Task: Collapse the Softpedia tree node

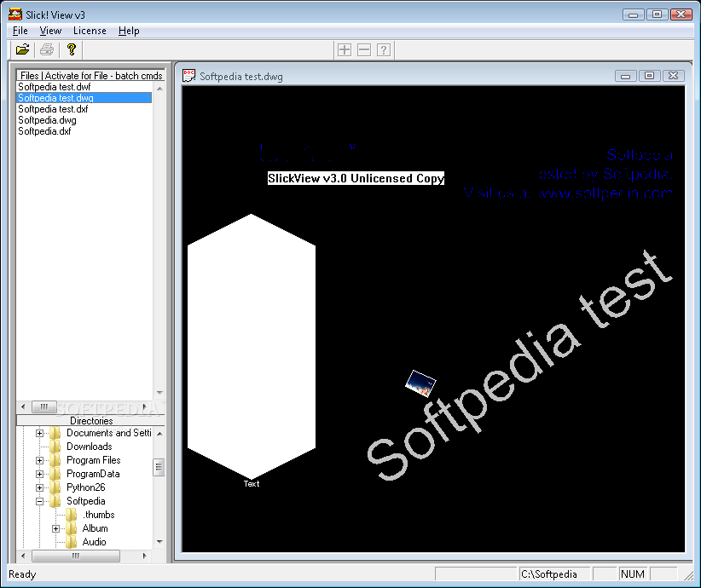Action: click(39, 501)
